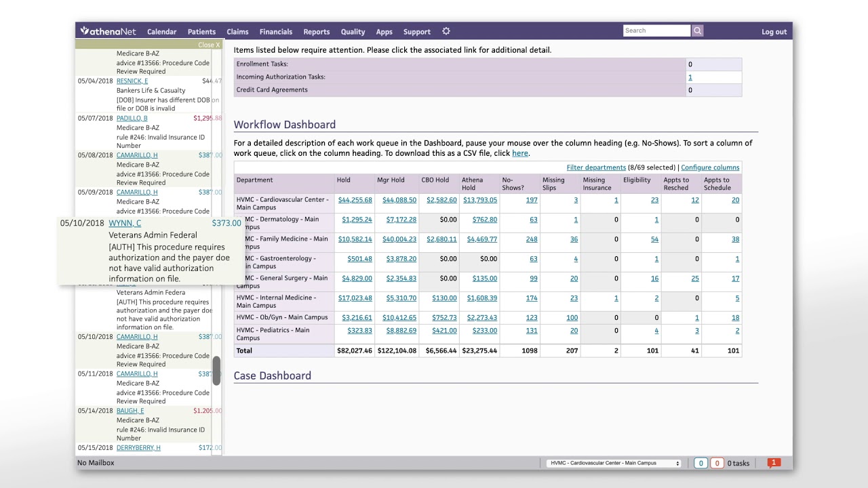Screen dimensions: 868x488
Task: Open the department selector dropdown
Action: (x=614, y=463)
